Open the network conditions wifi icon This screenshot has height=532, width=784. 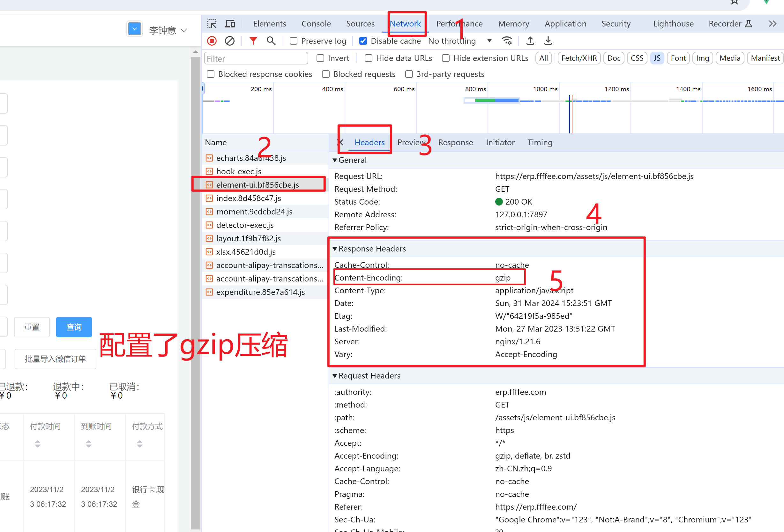[507, 41]
